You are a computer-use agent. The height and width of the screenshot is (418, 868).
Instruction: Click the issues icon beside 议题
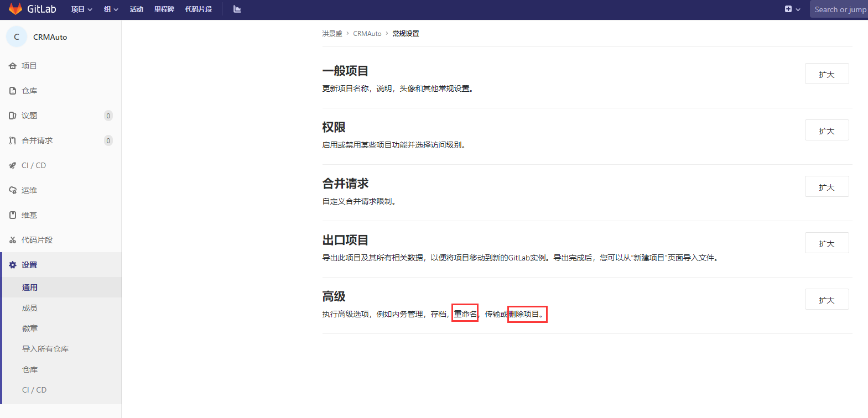coord(13,116)
